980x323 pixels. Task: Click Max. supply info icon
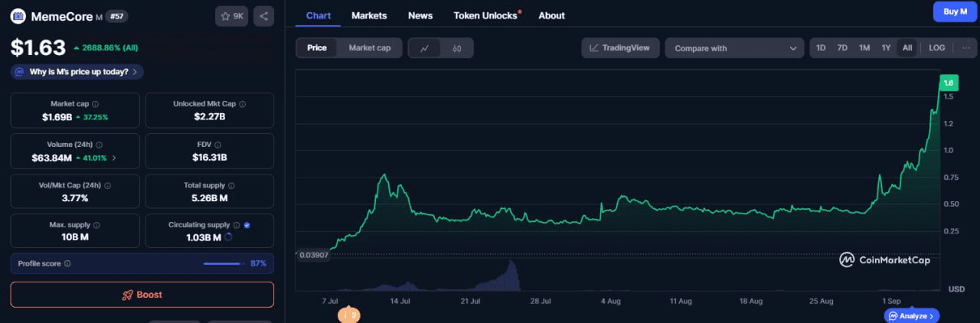pyautogui.click(x=96, y=225)
